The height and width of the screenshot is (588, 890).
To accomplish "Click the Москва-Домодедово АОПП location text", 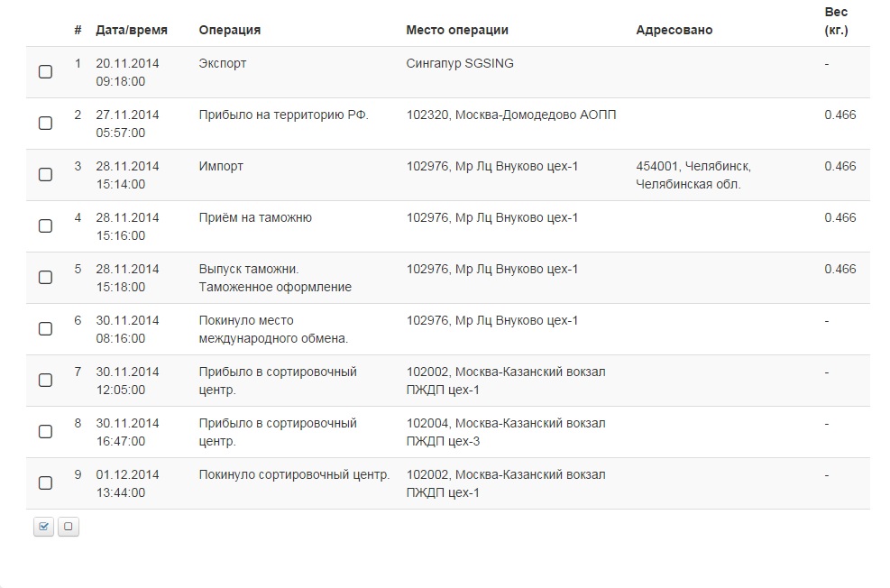I will point(511,115).
